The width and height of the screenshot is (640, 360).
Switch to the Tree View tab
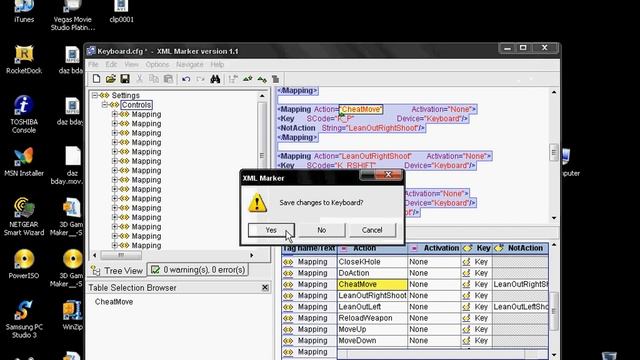coord(117,271)
